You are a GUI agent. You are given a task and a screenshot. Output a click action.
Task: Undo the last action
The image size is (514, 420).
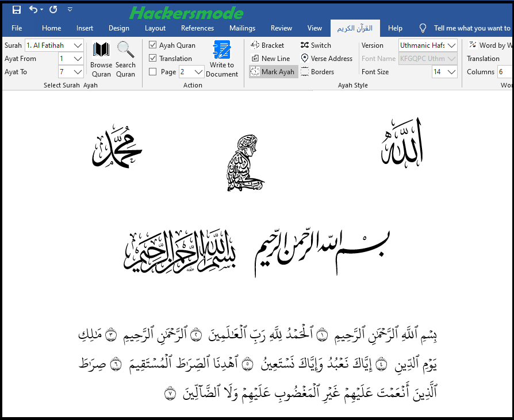pyautogui.click(x=33, y=9)
